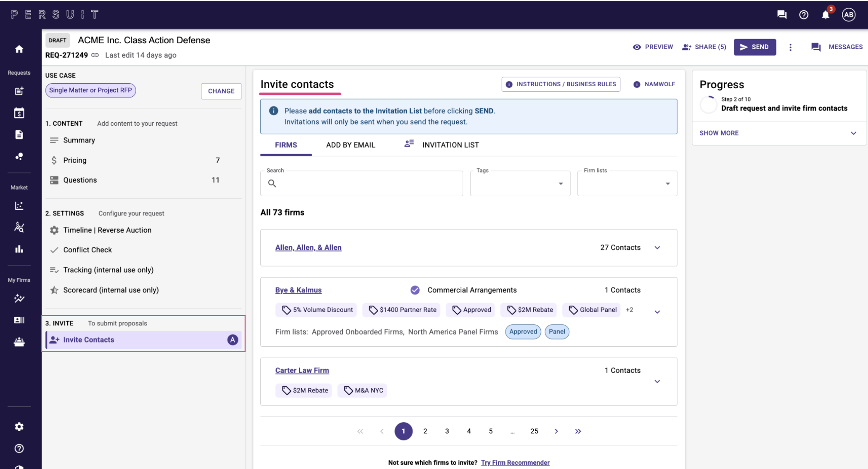
Task: Open AB user avatar menu
Action: pyautogui.click(x=849, y=15)
